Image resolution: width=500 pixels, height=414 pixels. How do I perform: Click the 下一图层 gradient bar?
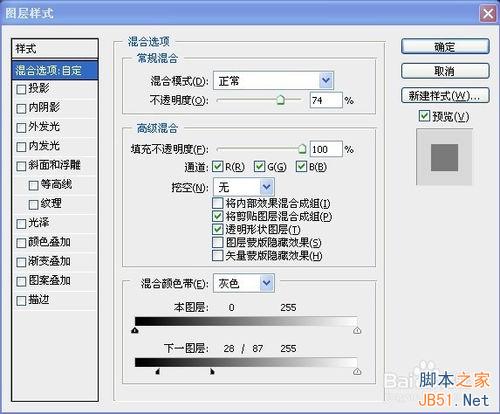tap(246, 362)
